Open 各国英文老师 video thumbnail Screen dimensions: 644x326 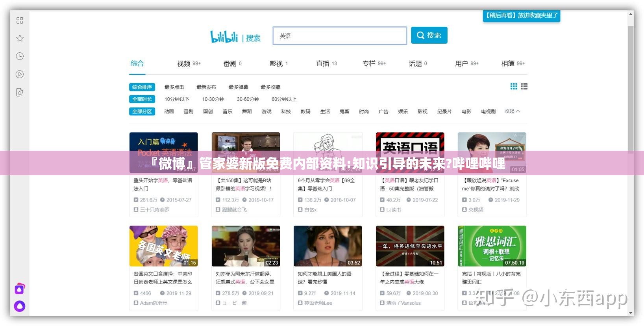pyautogui.click(x=163, y=246)
